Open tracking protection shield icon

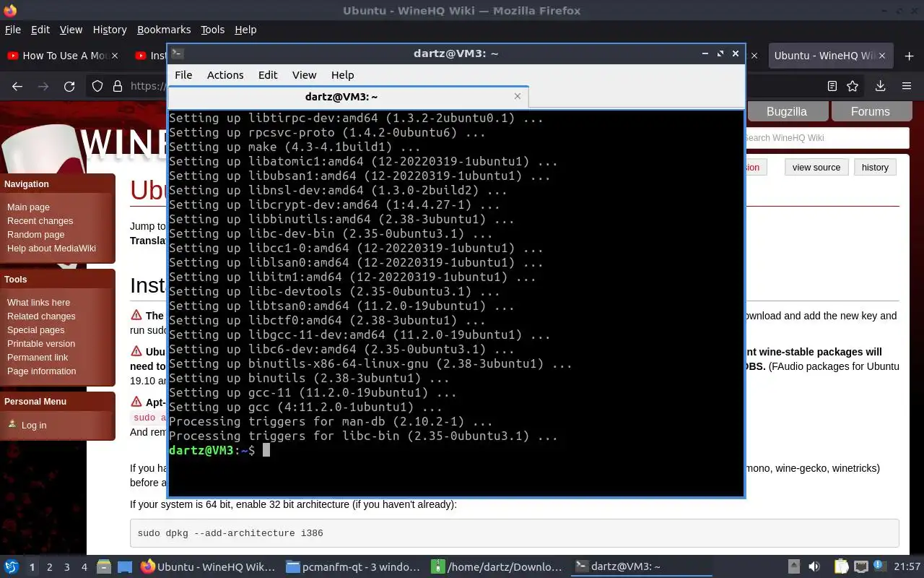coord(97,86)
